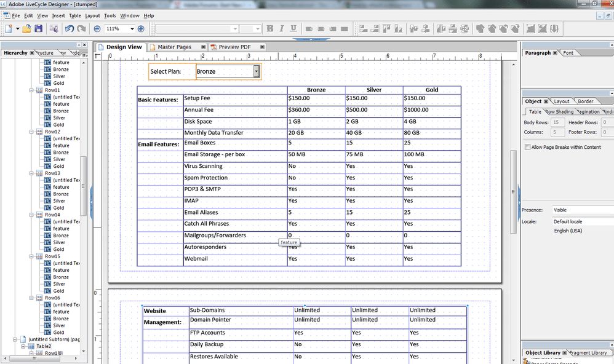Image resolution: width=614 pixels, height=364 pixels.
Task: Redo the last action
Action: pos(82,28)
